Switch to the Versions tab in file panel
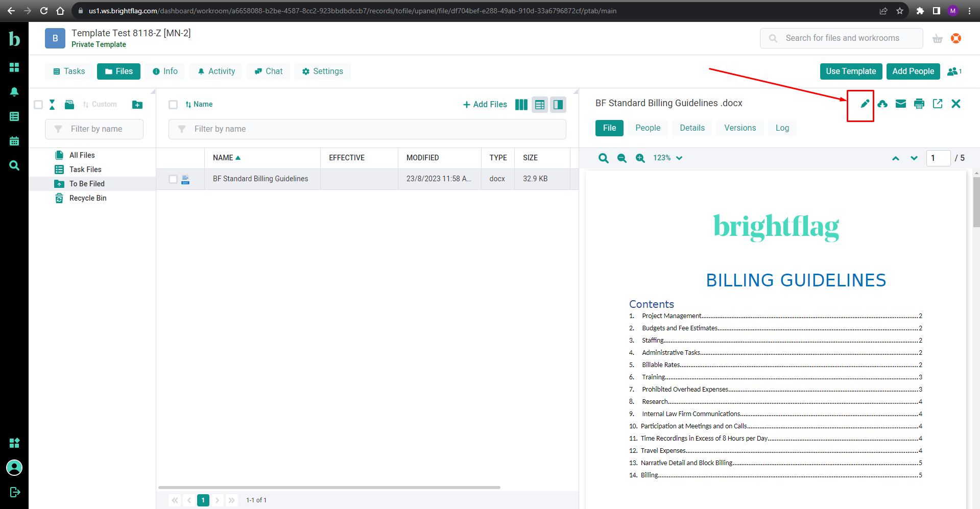This screenshot has width=980, height=509. point(740,128)
